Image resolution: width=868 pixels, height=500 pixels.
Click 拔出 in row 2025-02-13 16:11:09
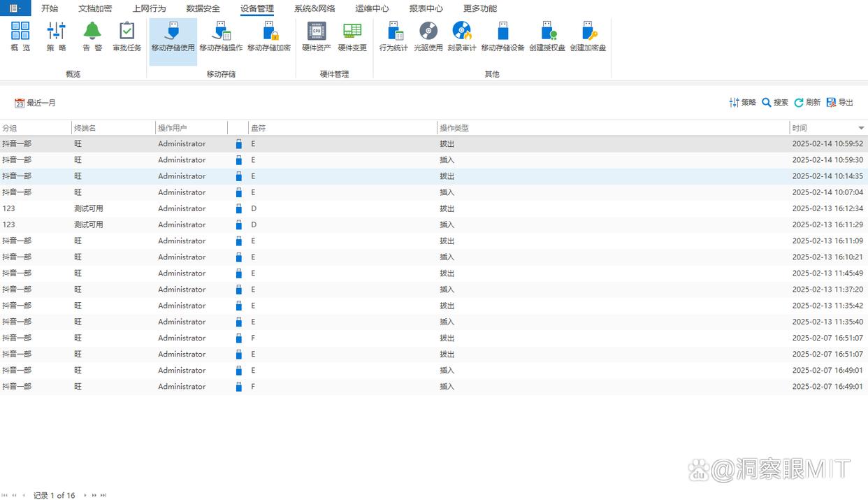tap(447, 241)
